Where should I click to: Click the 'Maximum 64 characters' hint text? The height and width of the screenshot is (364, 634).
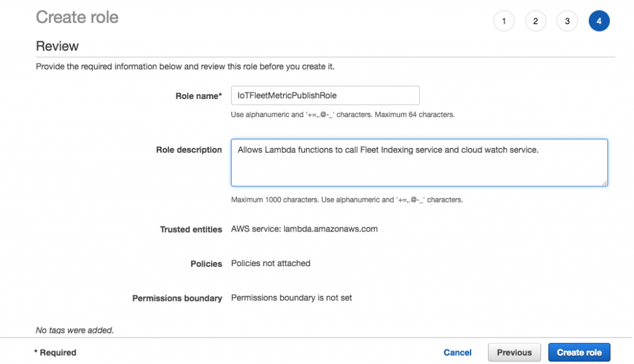414,115
